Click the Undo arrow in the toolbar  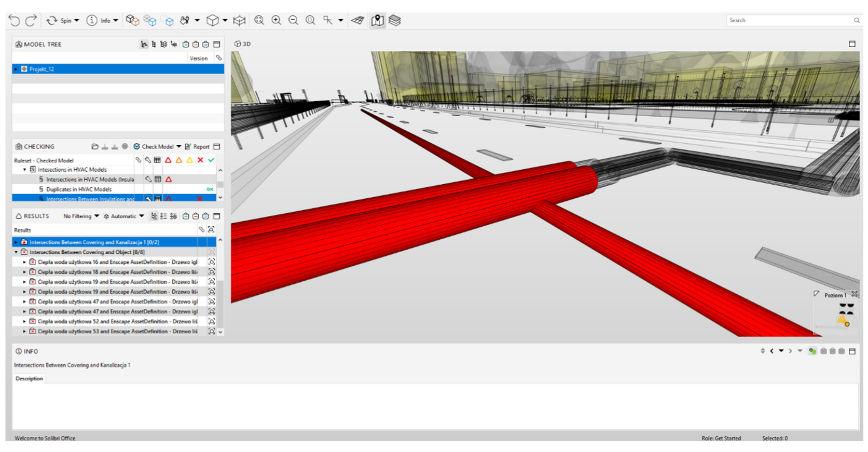(14, 21)
